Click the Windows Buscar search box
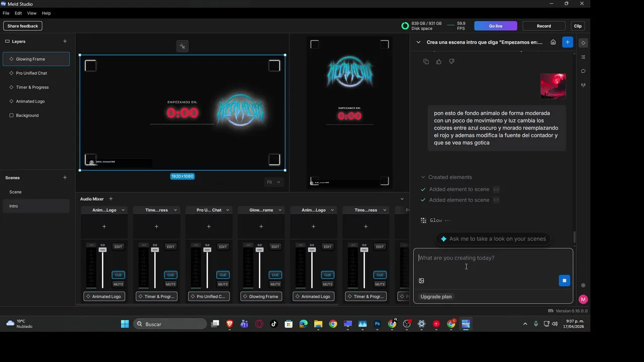The image size is (644, 362). click(171, 324)
